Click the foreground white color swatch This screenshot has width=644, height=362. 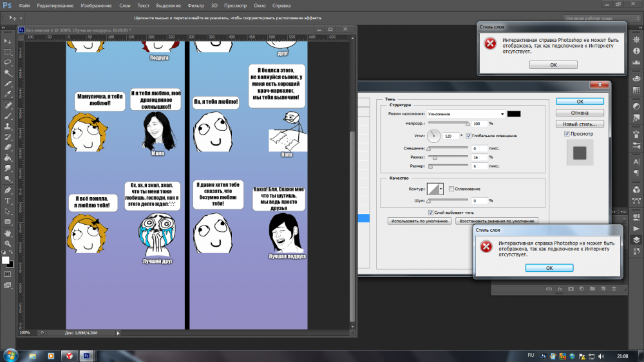point(5,260)
